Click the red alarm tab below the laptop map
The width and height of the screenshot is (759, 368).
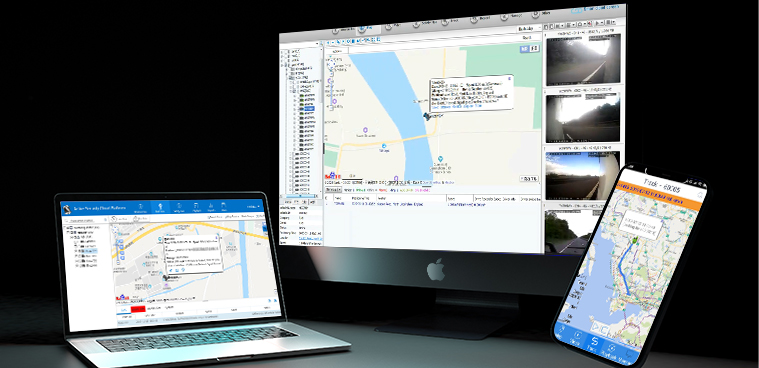click(x=138, y=308)
